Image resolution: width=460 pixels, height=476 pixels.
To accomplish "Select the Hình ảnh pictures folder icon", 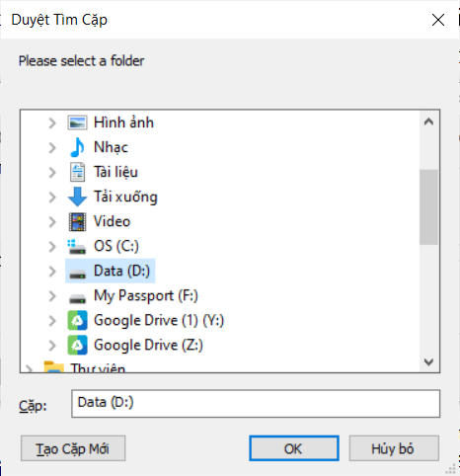I will pyautogui.click(x=77, y=122).
